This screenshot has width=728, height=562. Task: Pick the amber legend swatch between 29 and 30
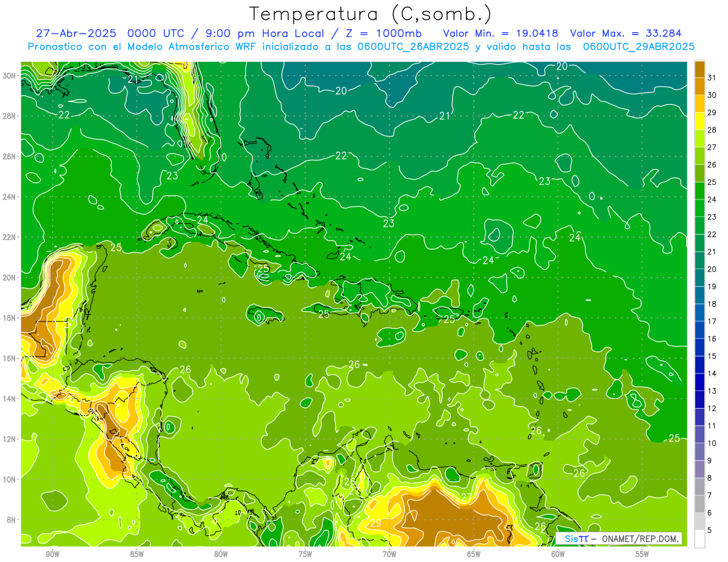pos(699,104)
